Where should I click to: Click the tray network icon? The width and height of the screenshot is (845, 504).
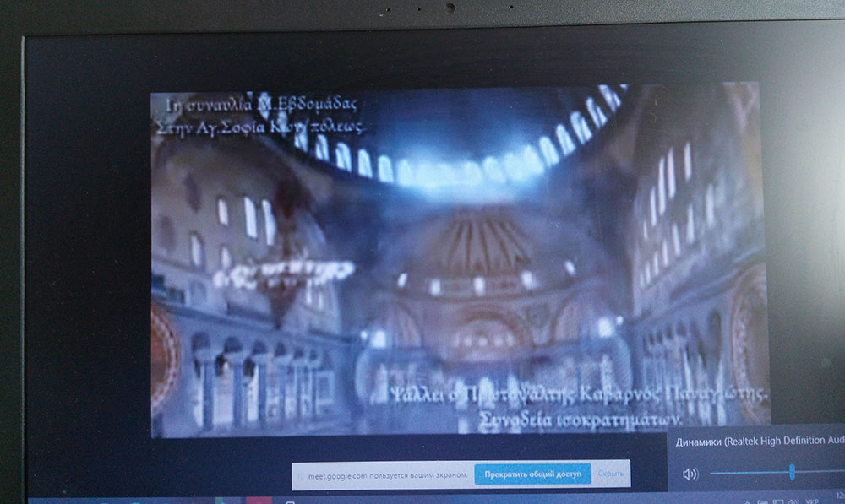click(x=778, y=501)
